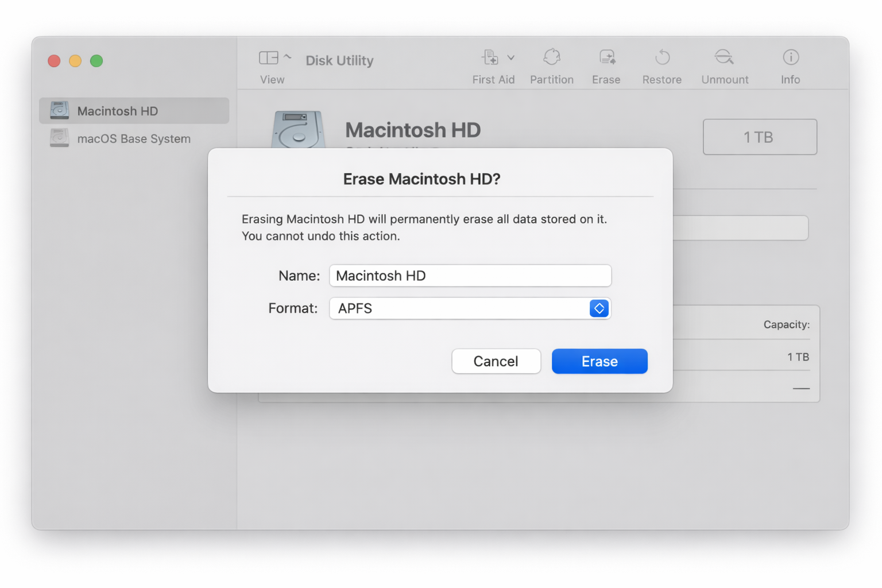The height and width of the screenshot is (588, 882).
Task: Open the First Aid dropdown chevron
Action: point(511,57)
